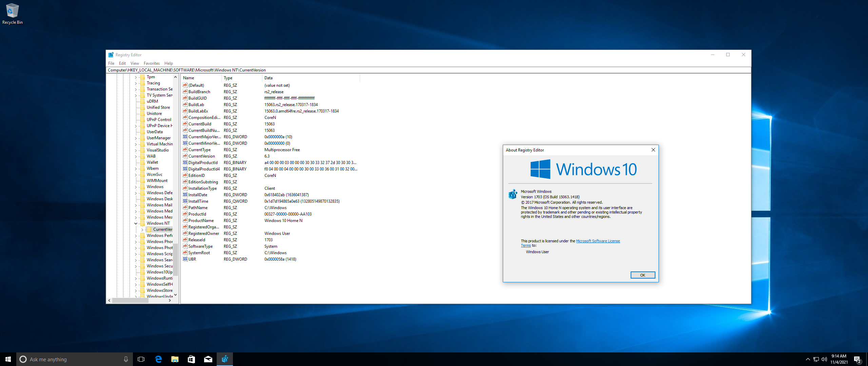Image resolution: width=868 pixels, height=366 pixels.
Task: Click the Registry Editor taskbar icon
Action: pos(225,359)
